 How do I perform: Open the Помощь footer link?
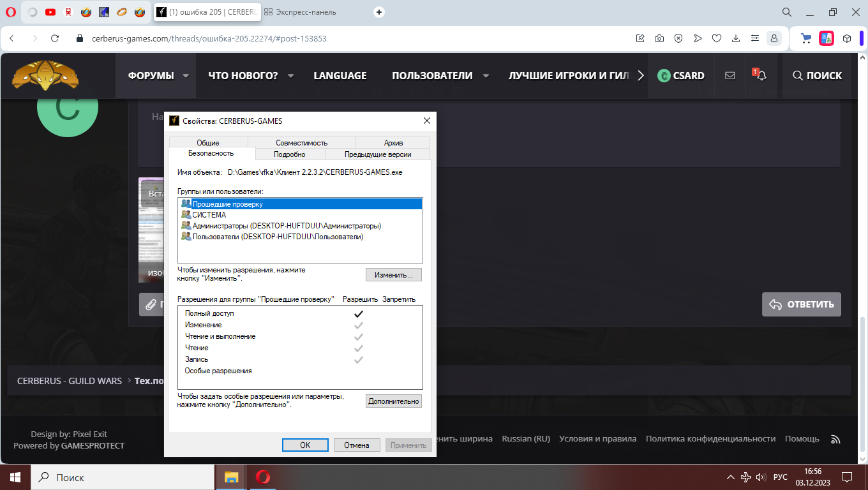802,439
